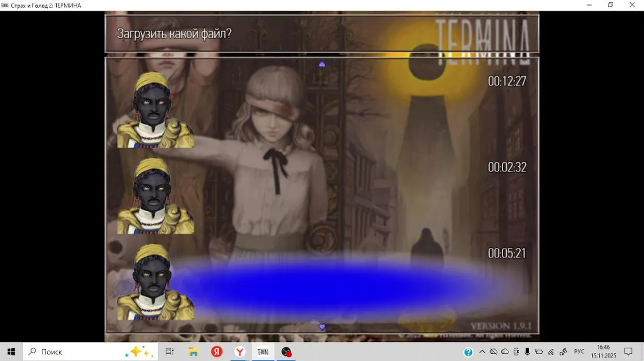Click the Meet Now camera tray icon

(x=516, y=351)
